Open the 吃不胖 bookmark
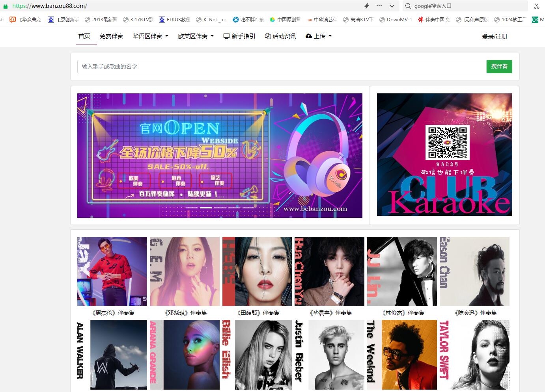Viewport: 545px width, 392px height. [x=248, y=19]
